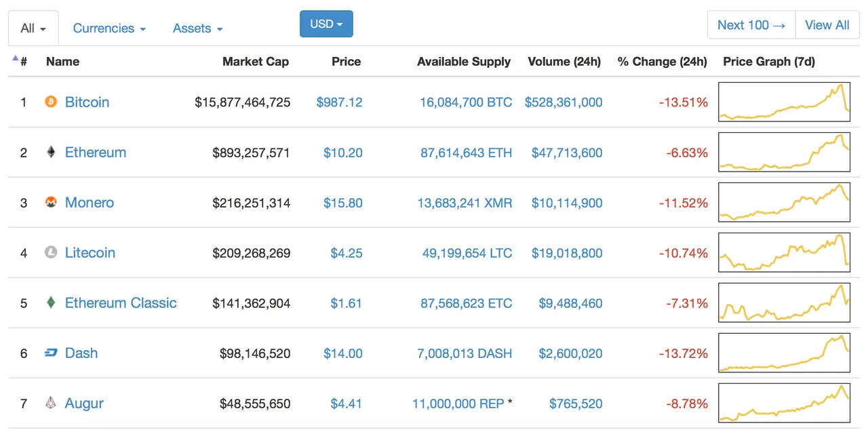Click the Augur logo icon
This screenshot has width=868, height=430.
[x=51, y=404]
